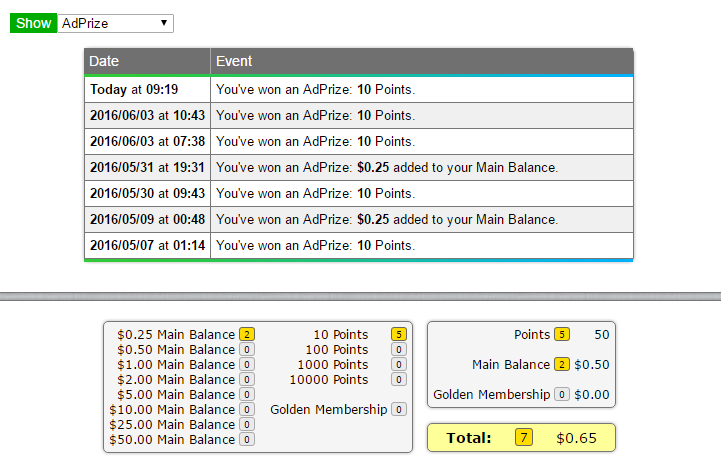Screen dimensions: 721x469
Task: Click the yellow badge in the Total box
Action: point(523,438)
